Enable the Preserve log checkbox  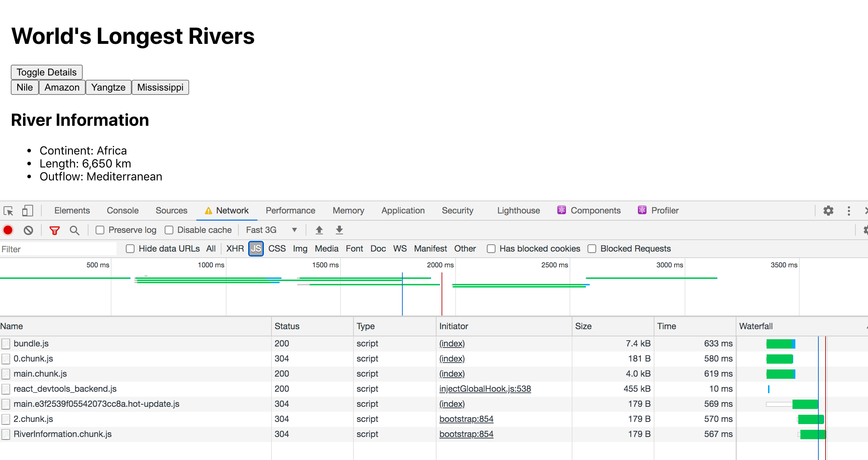(x=100, y=230)
